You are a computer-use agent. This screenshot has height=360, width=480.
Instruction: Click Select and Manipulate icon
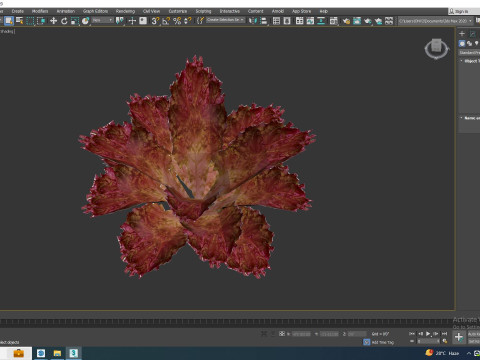tap(132, 21)
